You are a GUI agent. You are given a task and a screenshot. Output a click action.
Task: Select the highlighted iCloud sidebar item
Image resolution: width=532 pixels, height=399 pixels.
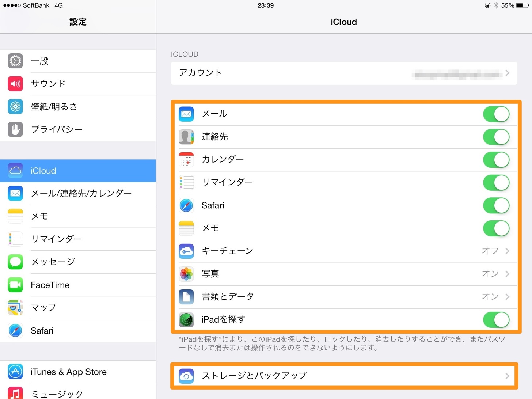point(78,171)
